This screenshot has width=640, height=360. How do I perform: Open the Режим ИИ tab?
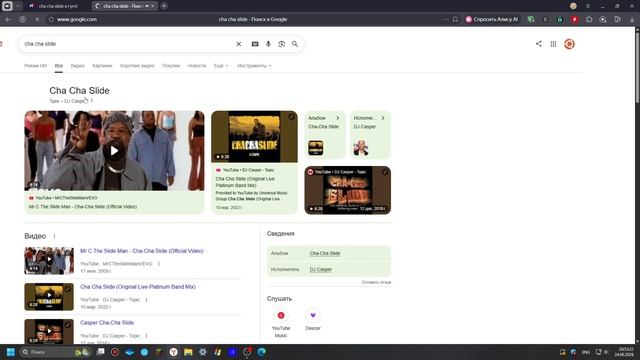[x=36, y=66]
